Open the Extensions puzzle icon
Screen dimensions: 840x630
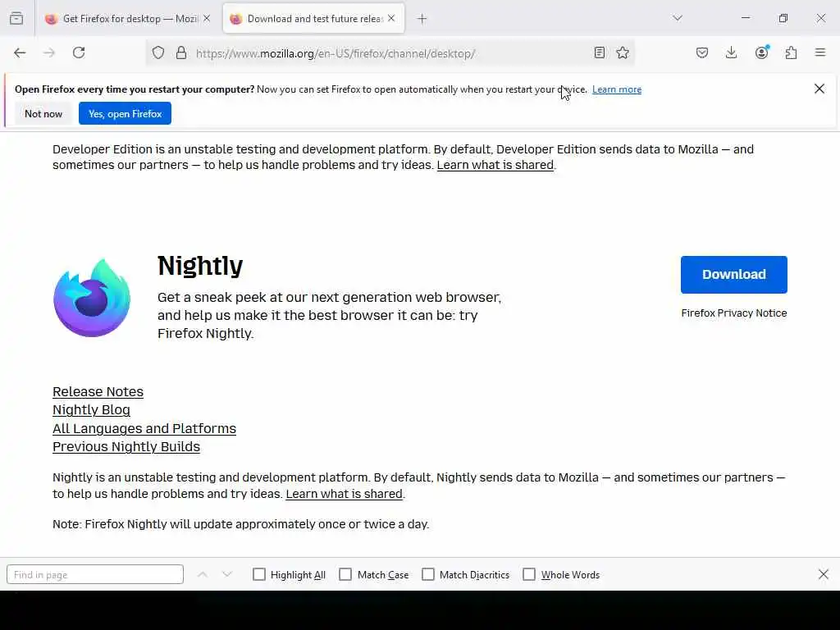[x=791, y=52]
